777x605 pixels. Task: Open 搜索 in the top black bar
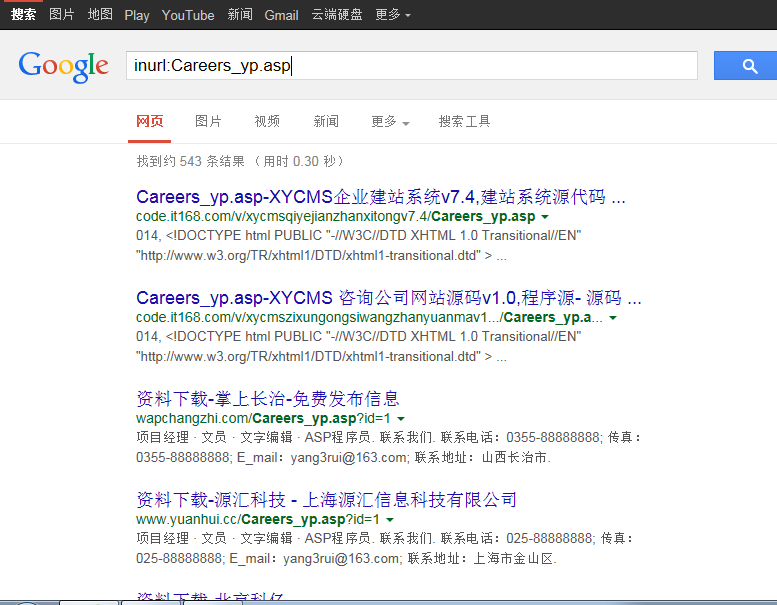pos(23,14)
